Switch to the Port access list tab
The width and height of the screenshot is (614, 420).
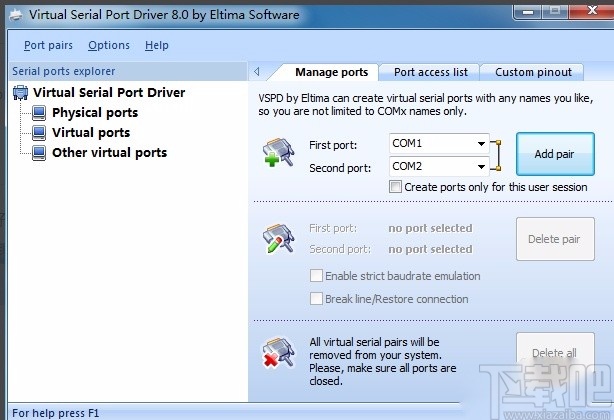tap(431, 72)
